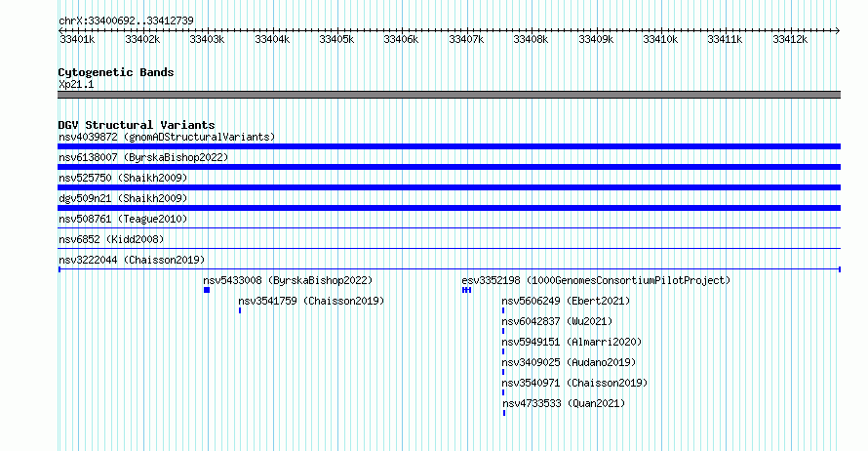This screenshot has height=451, width=868.
Task: Click the 33404k ruler tick label
Action: coord(272,39)
